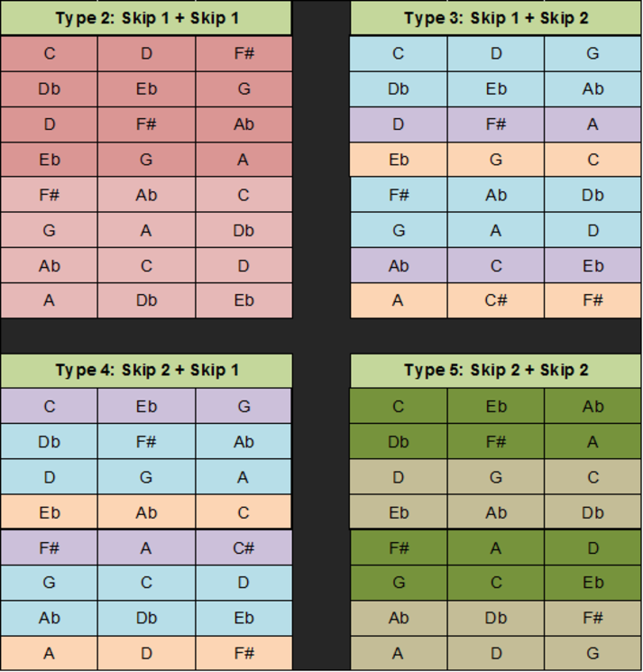Screen dimensions: 643x672
Task: Click G in Type 5's A, D, G row
Action: point(592,653)
